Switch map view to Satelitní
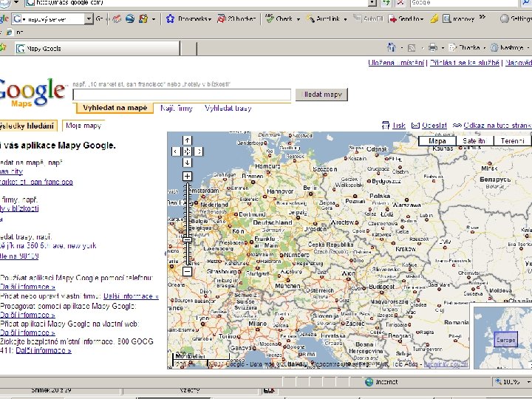Image resolution: width=532 pixels, height=399 pixels. [x=474, y=141]
